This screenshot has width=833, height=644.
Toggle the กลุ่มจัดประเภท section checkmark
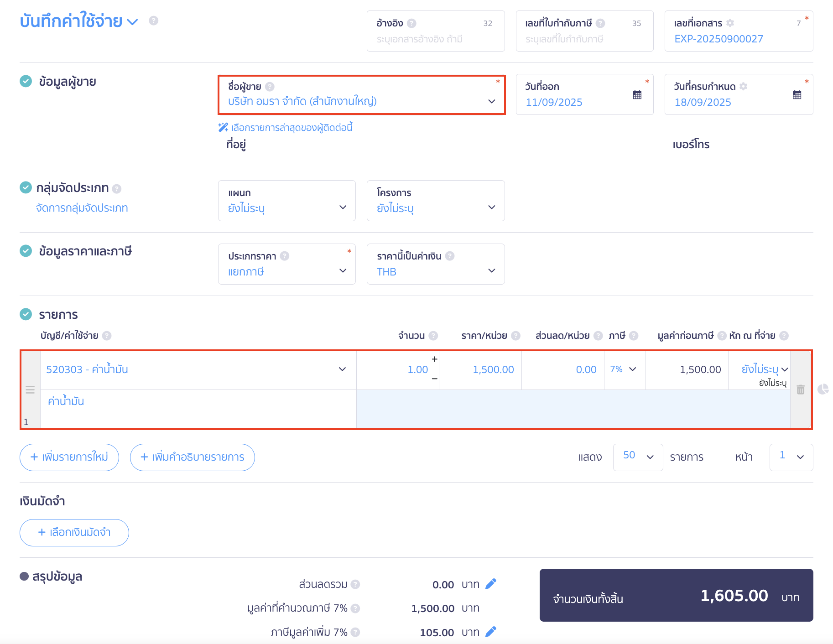pos(26,187)
